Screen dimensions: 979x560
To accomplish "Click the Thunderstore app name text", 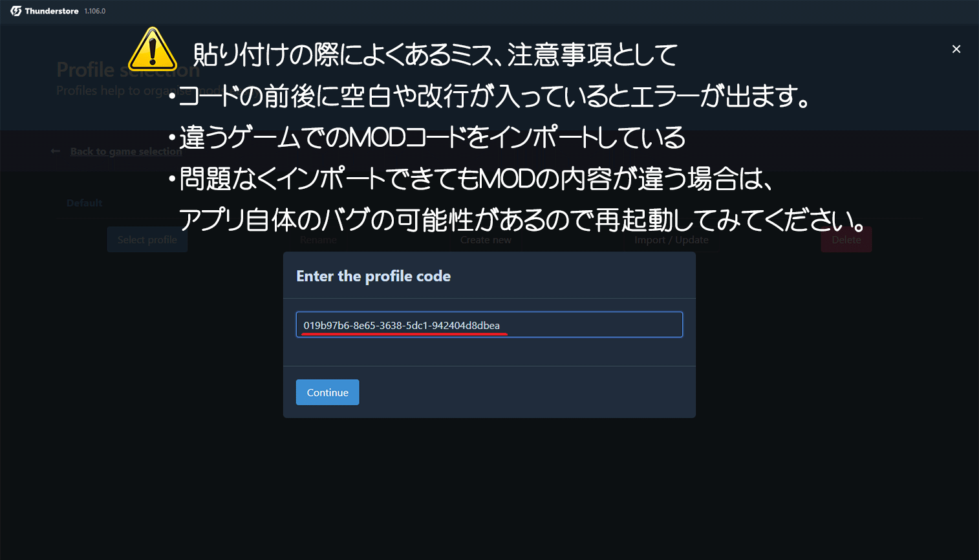I will (x=52, y=11).
